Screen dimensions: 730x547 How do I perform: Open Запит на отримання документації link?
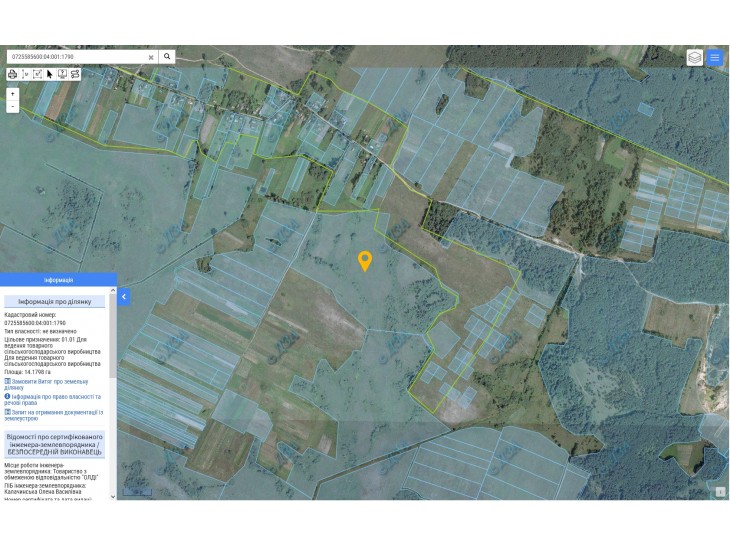[54, 415]
